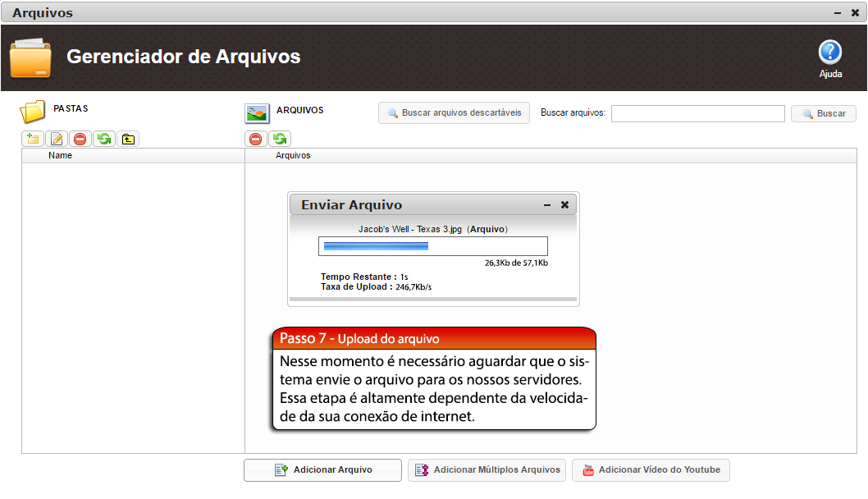This screenshot has width=868, height=499.
Task: Click the red delete folder icon
Action: click(x=80, y=139)
